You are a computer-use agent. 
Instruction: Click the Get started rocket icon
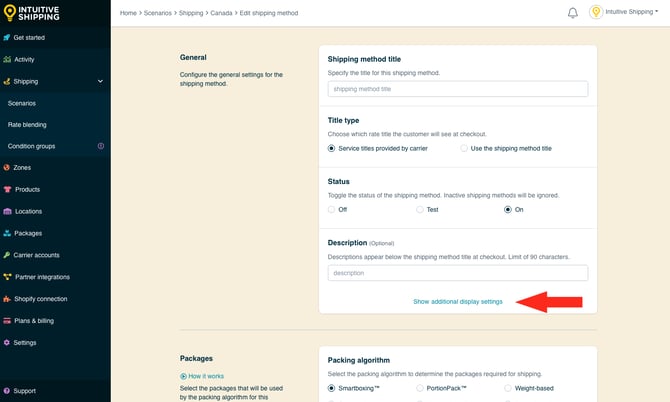click(6, 38)
